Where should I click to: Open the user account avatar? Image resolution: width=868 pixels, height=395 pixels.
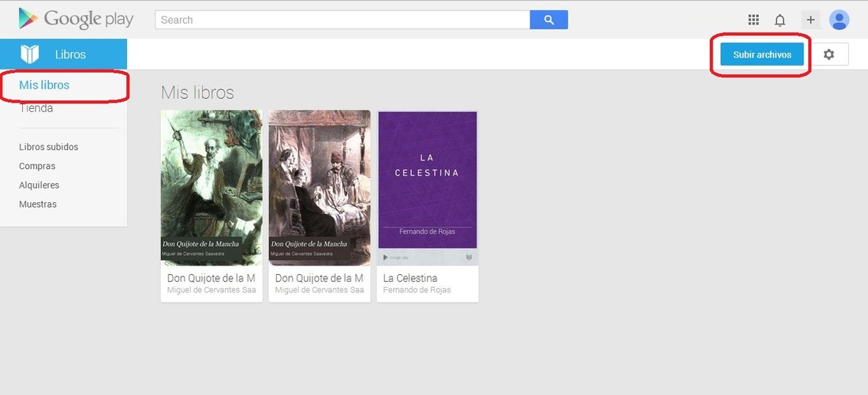[840, 20]
